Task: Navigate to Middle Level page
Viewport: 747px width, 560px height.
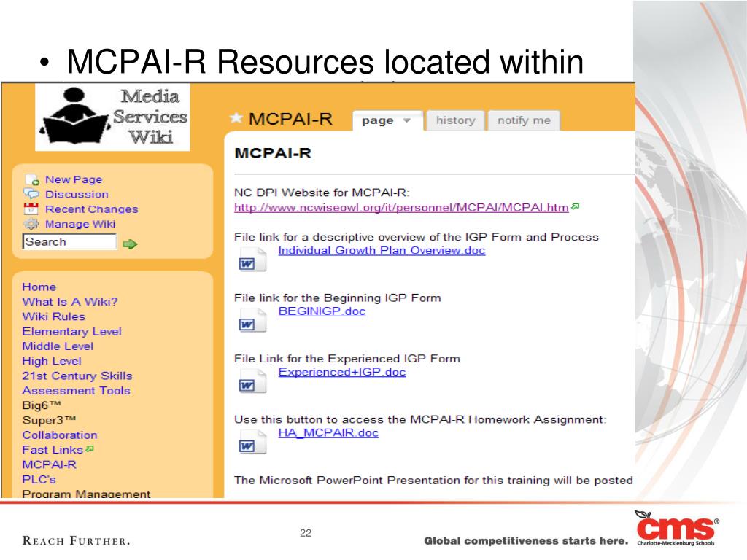Action: click(58, 346)
